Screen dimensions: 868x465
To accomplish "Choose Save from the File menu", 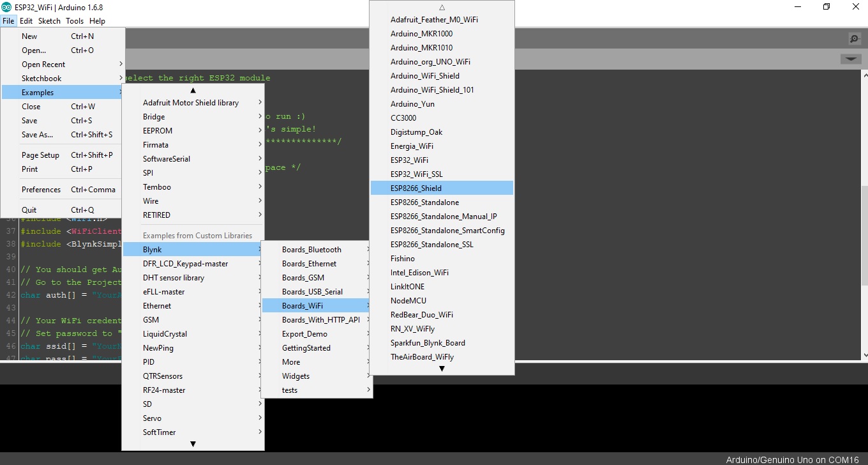I will [x=63, y=121].
